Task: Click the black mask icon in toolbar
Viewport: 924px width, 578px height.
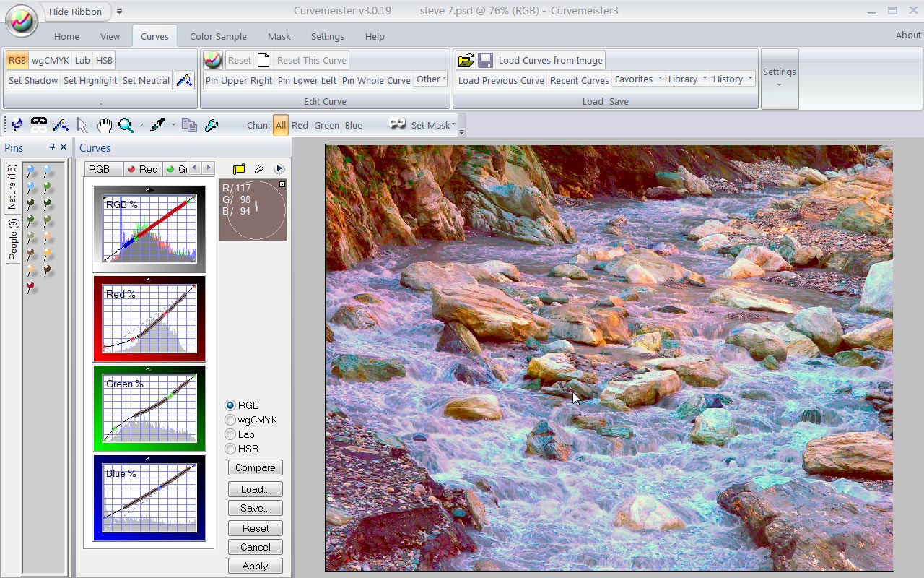Action: 39,125
